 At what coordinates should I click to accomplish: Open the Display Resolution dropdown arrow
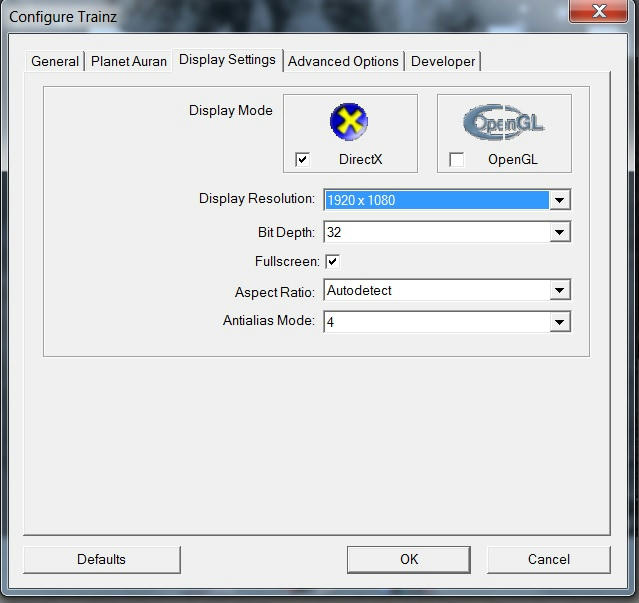click(560, 200)
